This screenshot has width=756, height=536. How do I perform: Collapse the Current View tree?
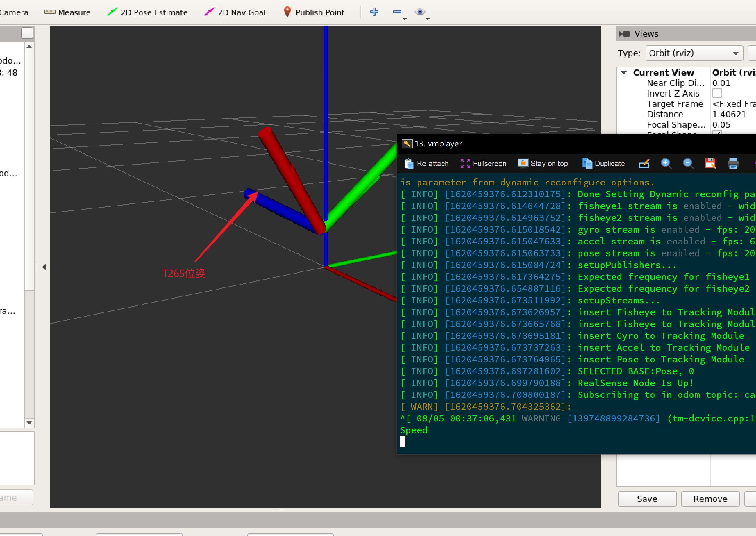click(x=624, y=73)
